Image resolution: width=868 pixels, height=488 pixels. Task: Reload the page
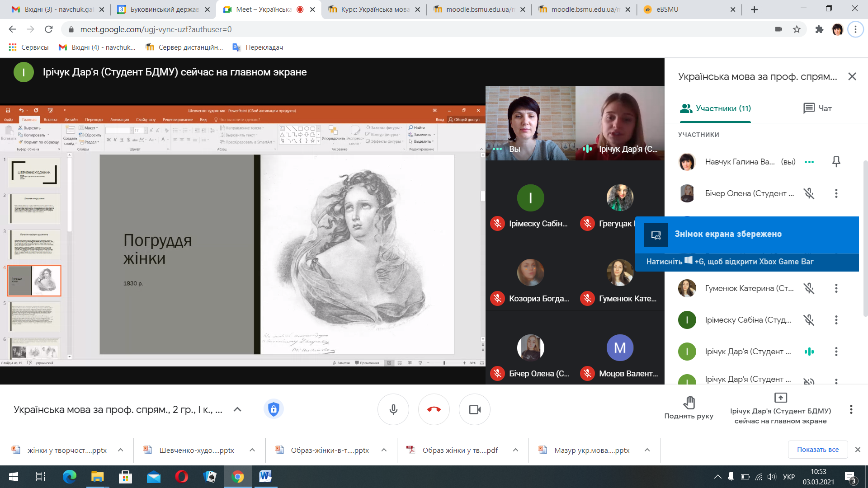(x=49, y=29)
